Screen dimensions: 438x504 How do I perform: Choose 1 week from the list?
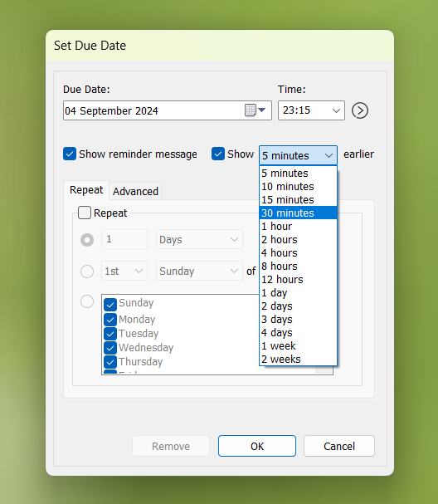[298, 346]
